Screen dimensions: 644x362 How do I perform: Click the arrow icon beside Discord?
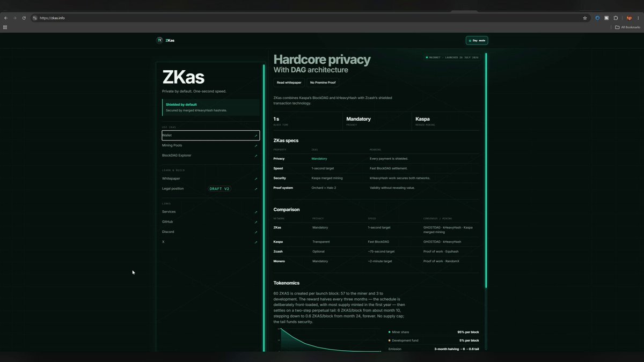[256, 232]
